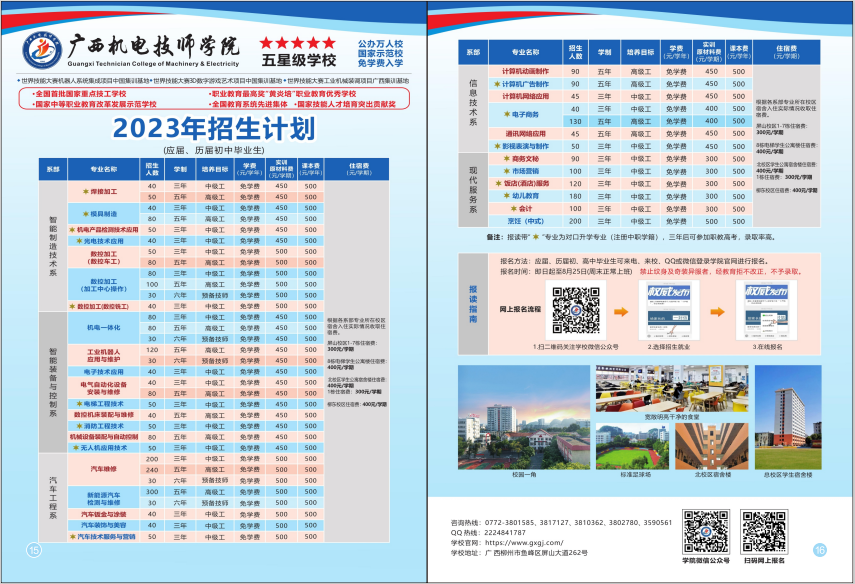Click the 2023年招生计划 title
The width and height of the screenshot is (855, 584).
click(x=214, y=129)
